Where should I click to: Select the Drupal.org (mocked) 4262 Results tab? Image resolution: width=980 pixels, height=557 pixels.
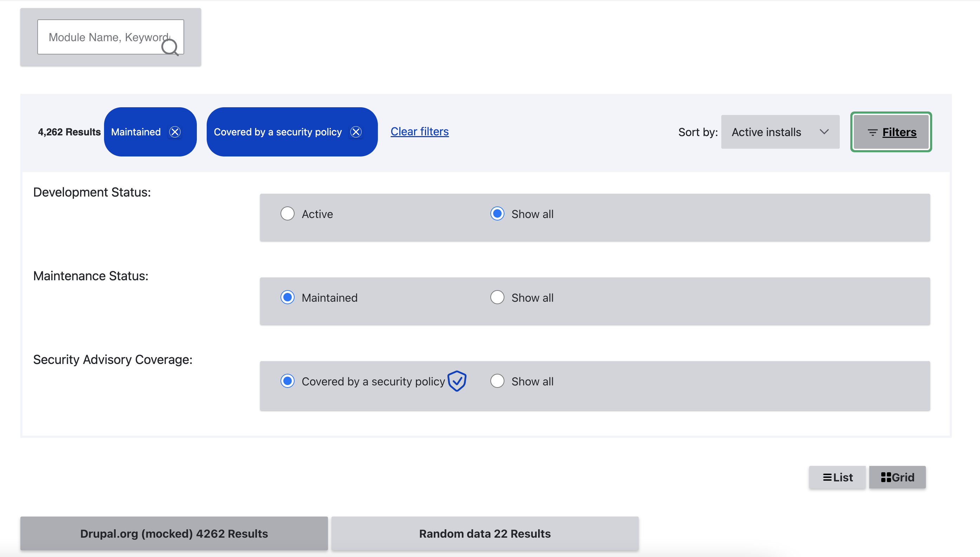pos(174,533)
